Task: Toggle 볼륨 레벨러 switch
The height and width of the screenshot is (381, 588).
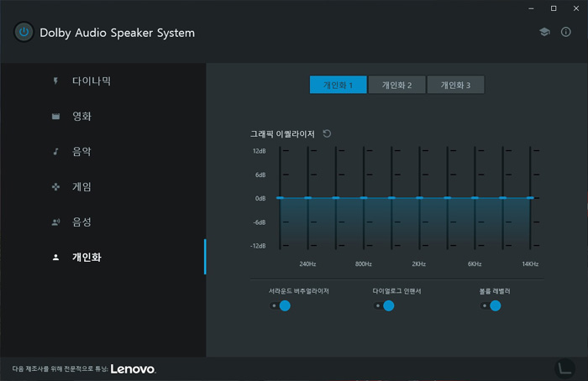Action: tap(490, 305)
